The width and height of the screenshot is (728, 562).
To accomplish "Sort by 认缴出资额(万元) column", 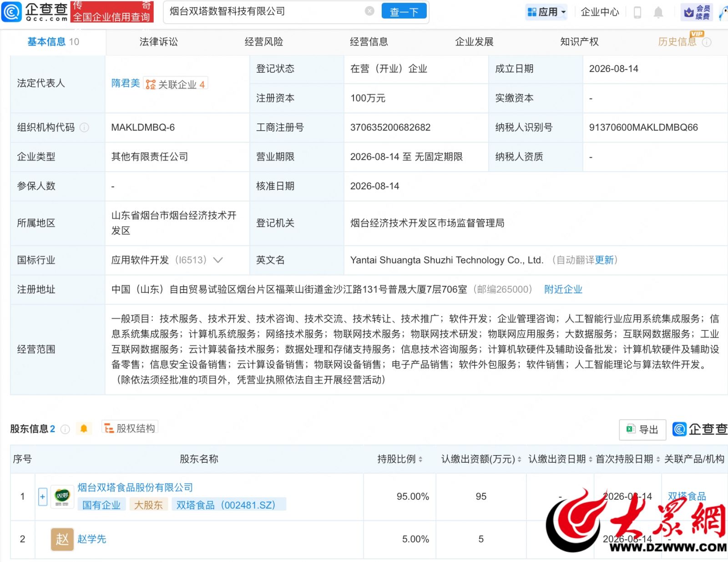I will 519,460.
